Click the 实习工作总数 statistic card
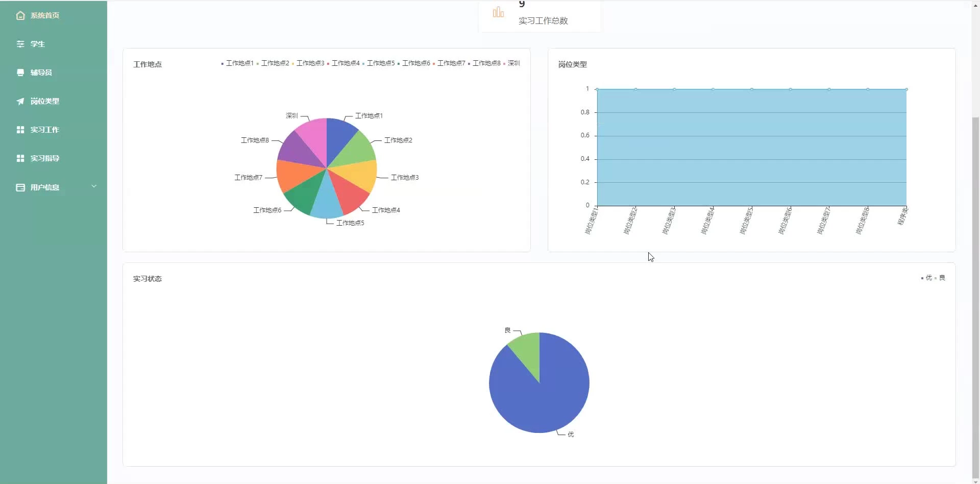 click(540, 16)
